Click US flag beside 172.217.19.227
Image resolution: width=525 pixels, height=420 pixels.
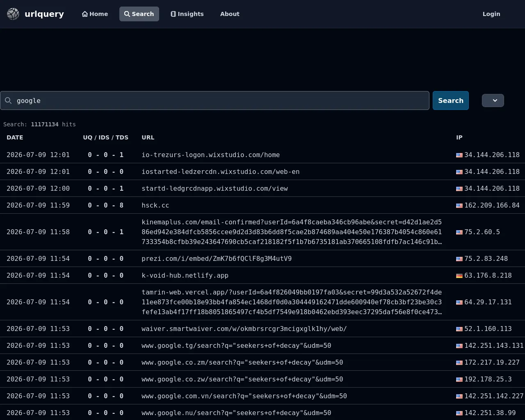[x=459, y=363]
